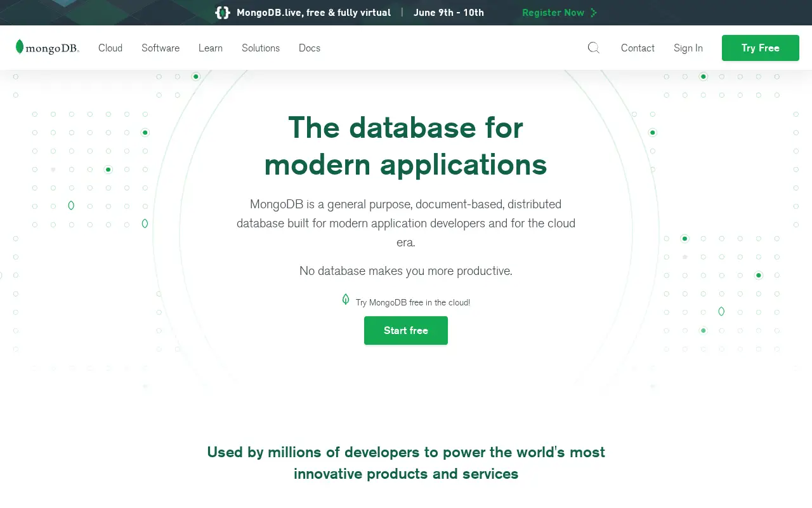Open the Solutions menu

[261, 48]
